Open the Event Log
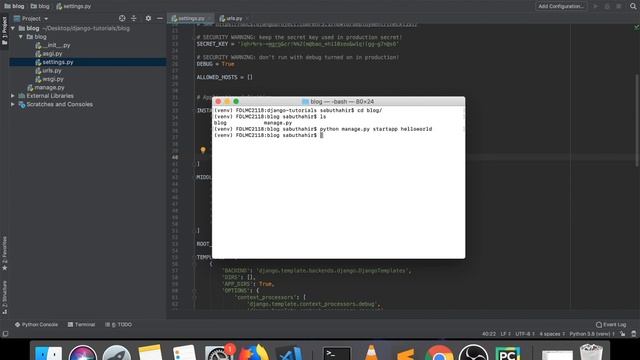Image resolution: width=640 pixels, height=360 pixels. pyautogui.click(x=611, y=324)
